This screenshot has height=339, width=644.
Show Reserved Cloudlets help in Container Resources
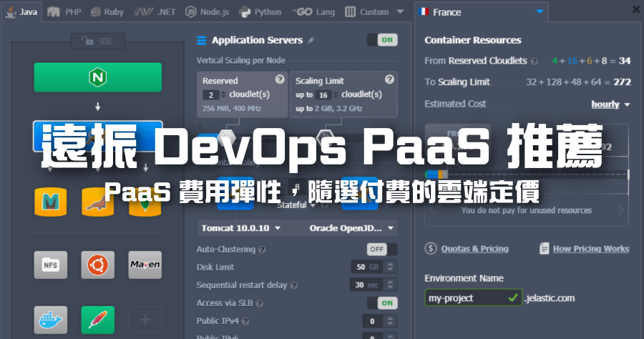[x=535, y=62]
